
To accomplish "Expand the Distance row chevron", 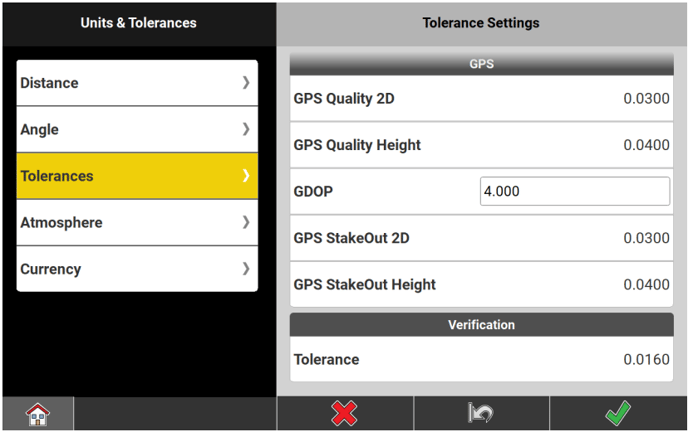I will pyautogui.click(x=246, y=83).
